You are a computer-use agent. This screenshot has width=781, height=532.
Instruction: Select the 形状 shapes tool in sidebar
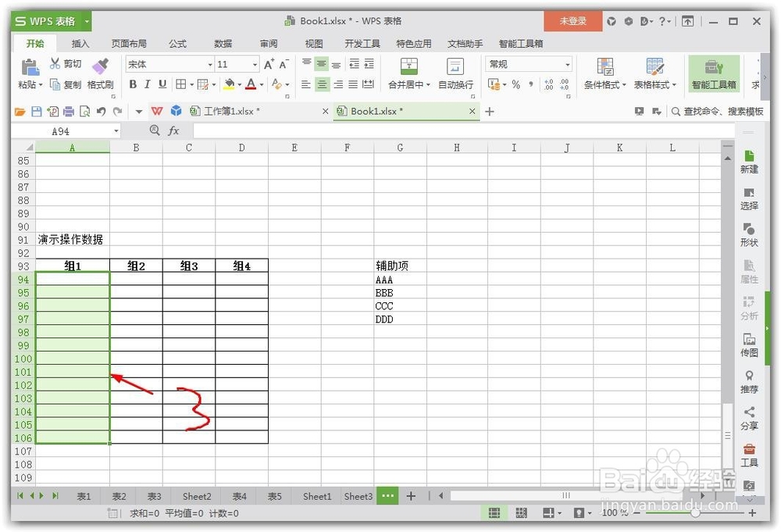coord(749,234)
